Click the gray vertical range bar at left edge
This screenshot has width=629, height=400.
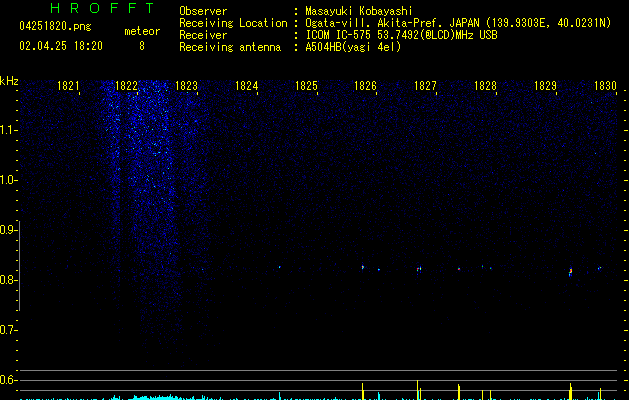pos(19,265)
